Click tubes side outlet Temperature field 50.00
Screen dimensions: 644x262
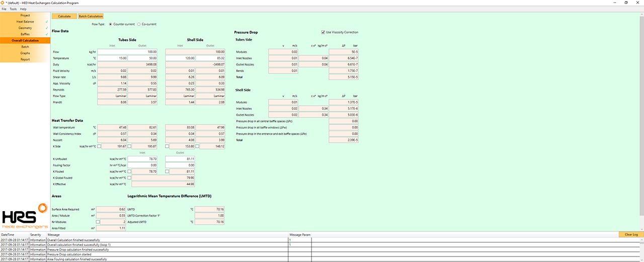pos(142,58)
